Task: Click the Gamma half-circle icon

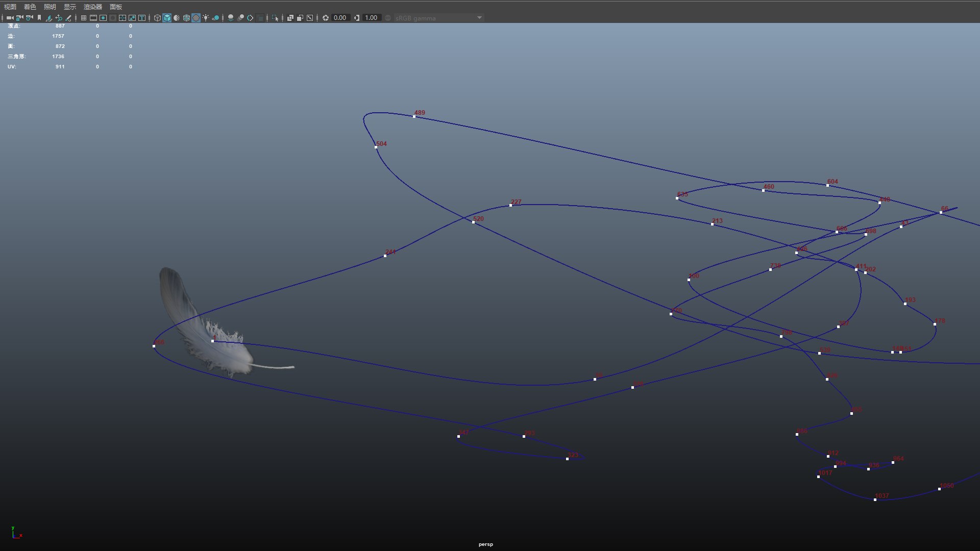Action: (x=357, y=18)
